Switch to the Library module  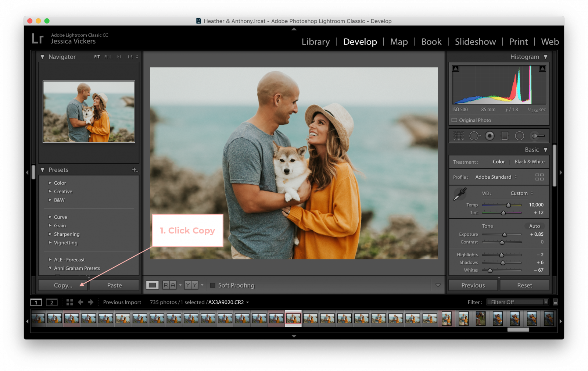(x=315, y=42)
